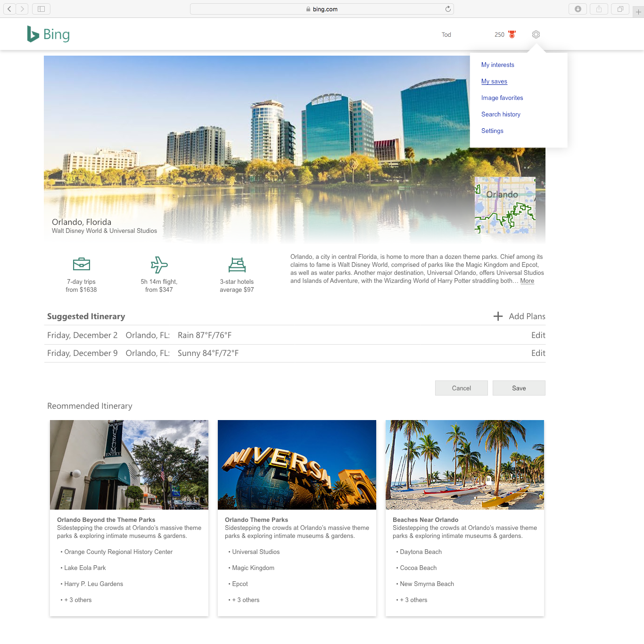Click Beaches Near Orlando title

tap(425, 520)
